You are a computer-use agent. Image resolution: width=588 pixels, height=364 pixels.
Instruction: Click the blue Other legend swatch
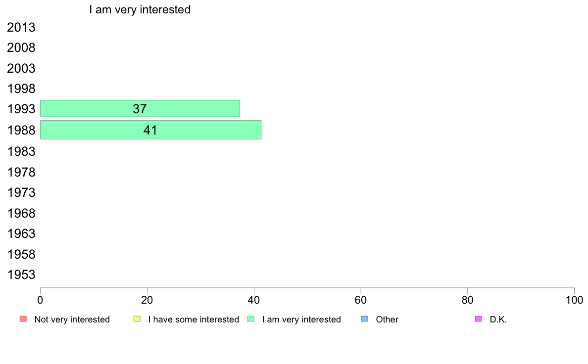click(364, 319)
